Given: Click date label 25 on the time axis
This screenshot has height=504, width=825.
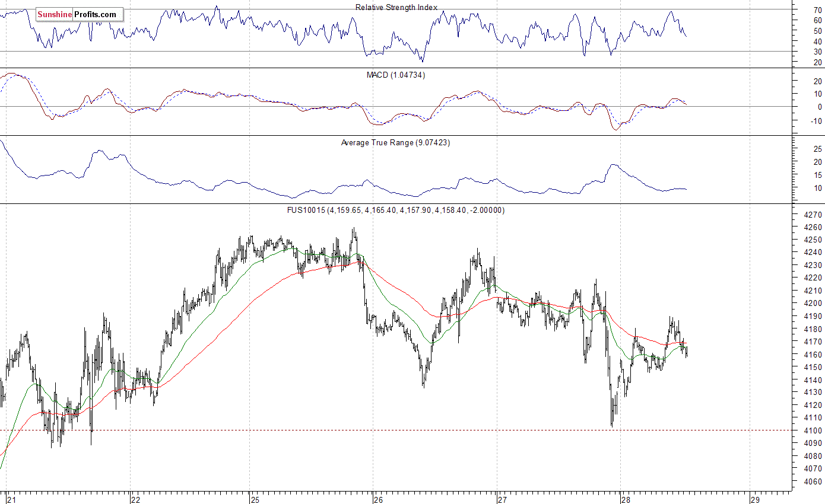Looking at the screenshot, I should 254,499.
